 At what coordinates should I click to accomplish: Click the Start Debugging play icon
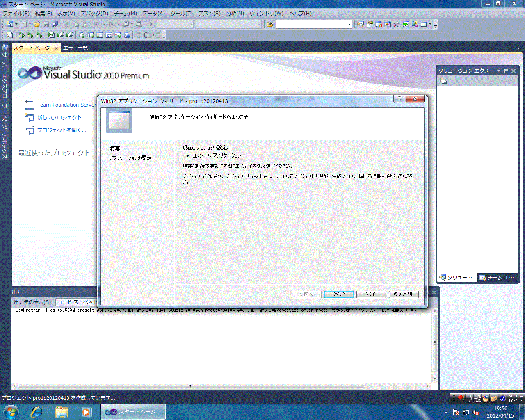tap(151, 24)
